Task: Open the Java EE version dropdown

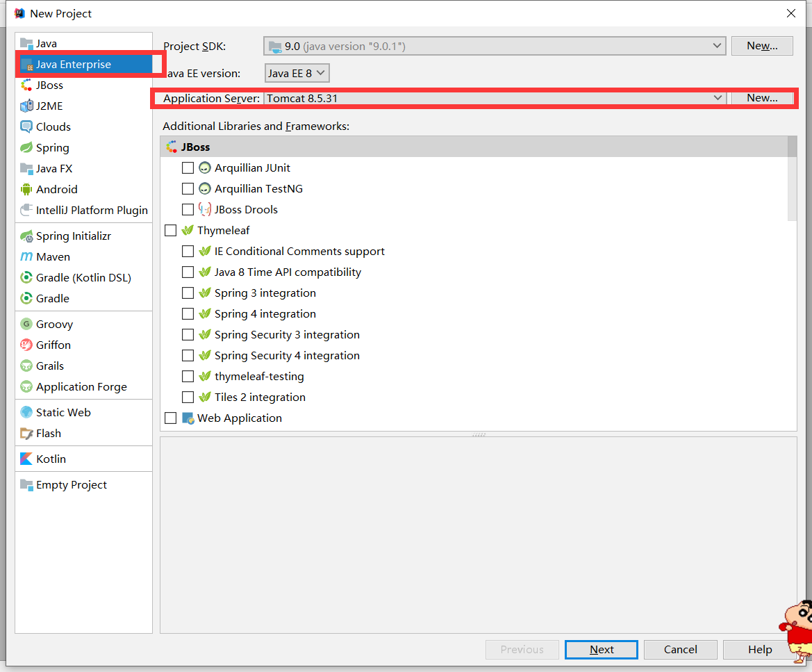Action: pyautogui.click(x=297, y=73)
